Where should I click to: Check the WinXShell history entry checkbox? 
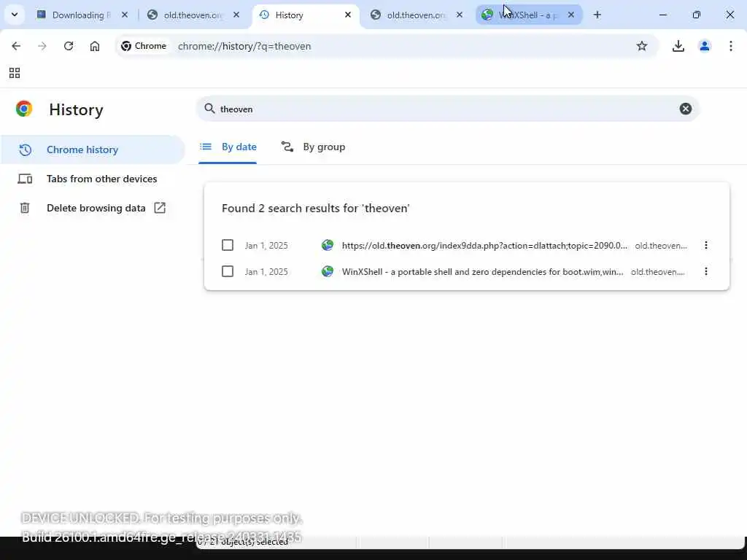point(228,271)
